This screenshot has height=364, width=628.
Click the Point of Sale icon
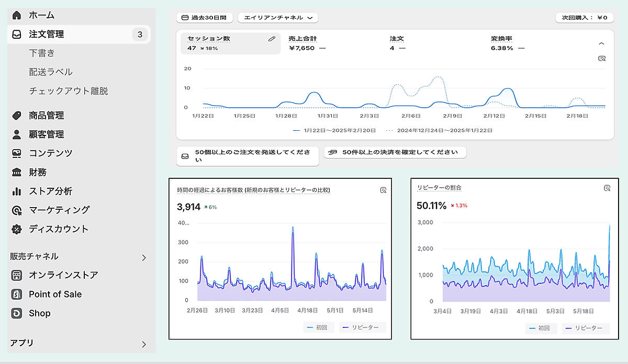[x=17, y=294]
